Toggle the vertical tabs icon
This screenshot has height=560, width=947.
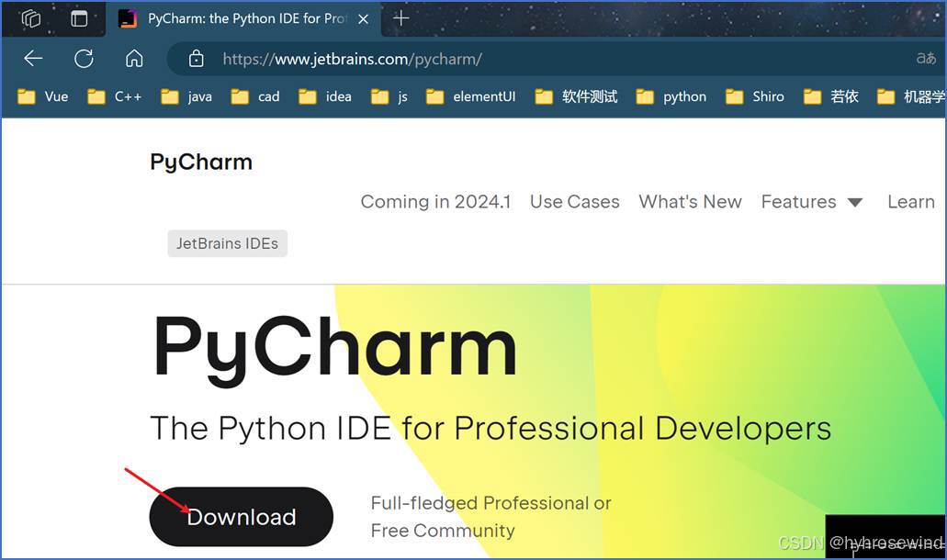tap(79, 18)
